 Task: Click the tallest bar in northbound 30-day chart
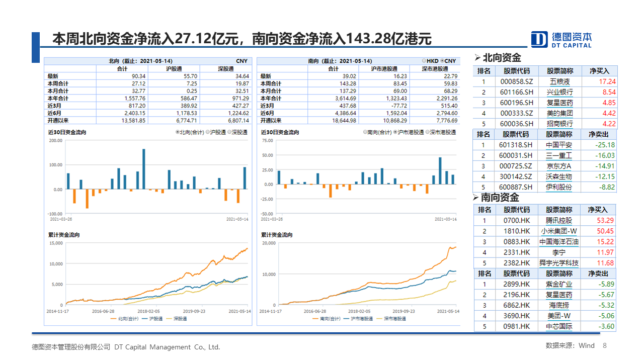[x=143, y=169]
